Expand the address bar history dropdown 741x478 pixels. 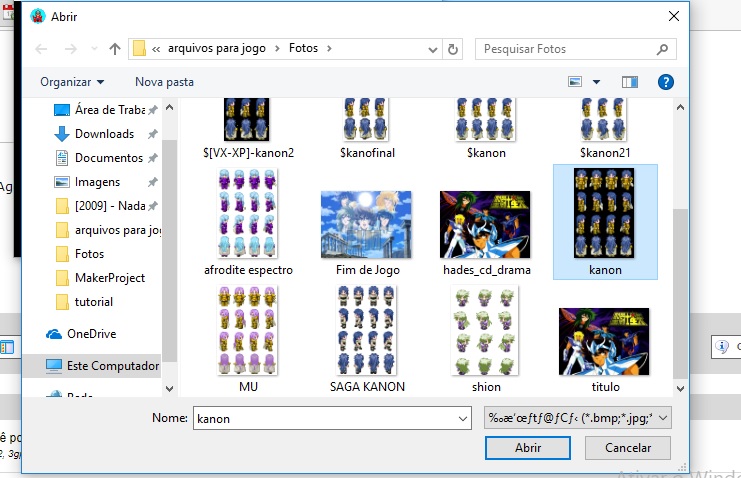[x=432, y=49]
